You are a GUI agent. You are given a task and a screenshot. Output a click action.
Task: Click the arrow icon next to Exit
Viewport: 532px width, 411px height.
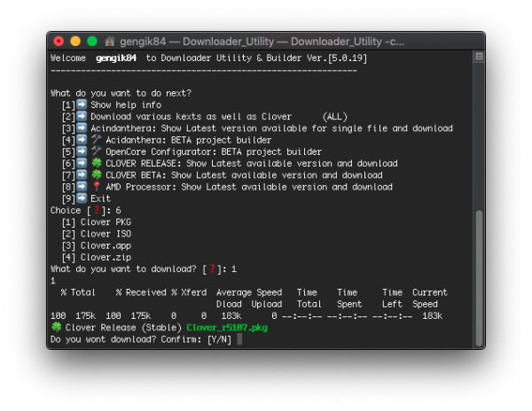click(82, 198)
